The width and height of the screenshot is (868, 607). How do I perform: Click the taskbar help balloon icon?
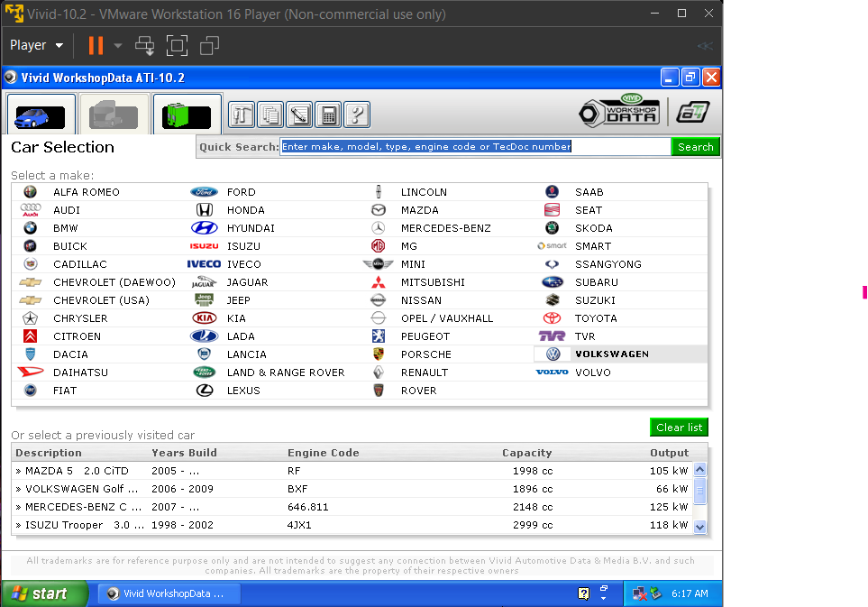click(583, 593)
